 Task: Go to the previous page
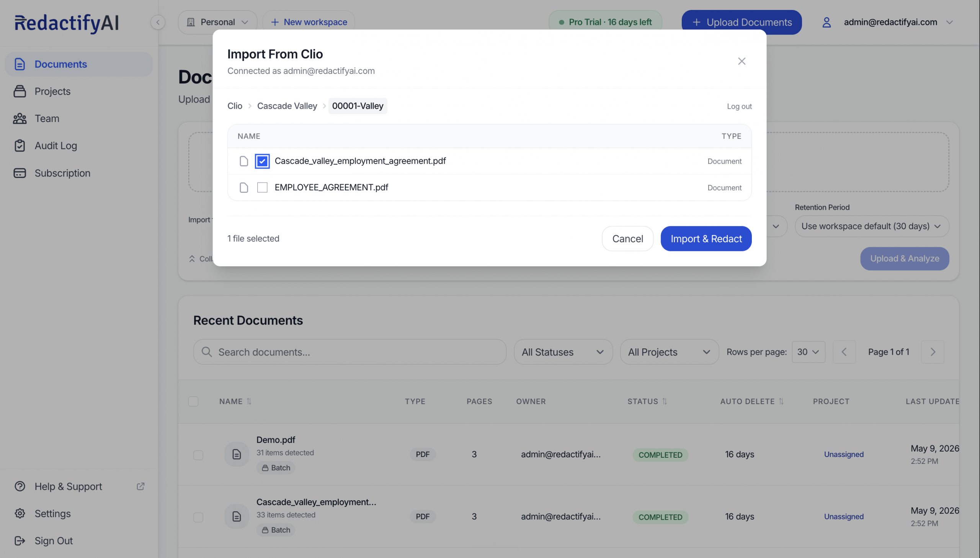(844, 352)
